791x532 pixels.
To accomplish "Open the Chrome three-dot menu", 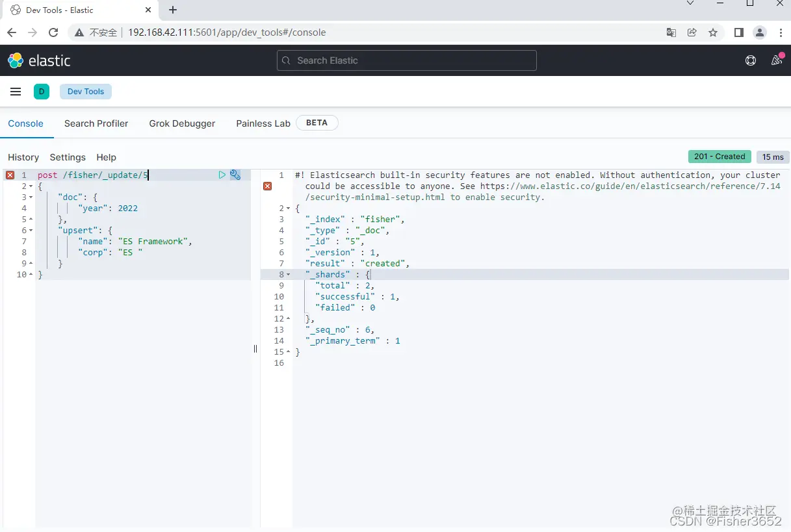I will tap(781, 32).
